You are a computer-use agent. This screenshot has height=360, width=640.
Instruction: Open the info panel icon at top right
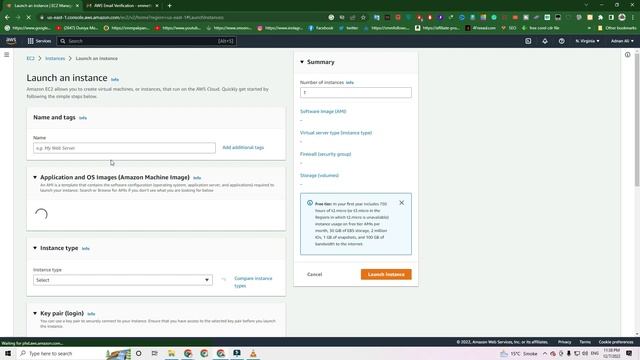click(627, 55)
